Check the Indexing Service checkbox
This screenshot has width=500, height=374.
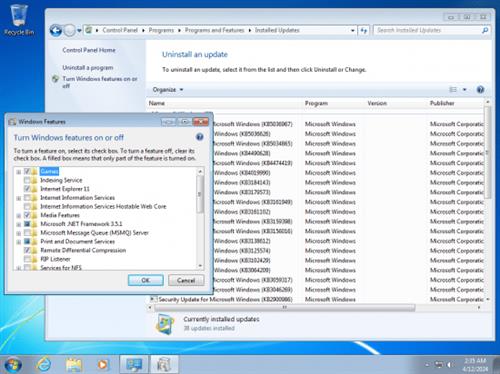27,180
